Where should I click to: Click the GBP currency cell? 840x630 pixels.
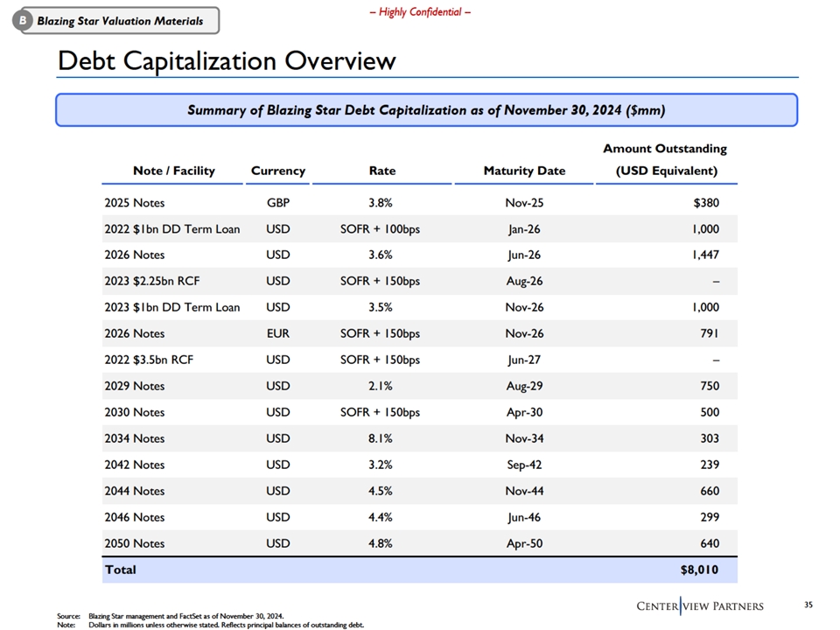tap(277, 202)
